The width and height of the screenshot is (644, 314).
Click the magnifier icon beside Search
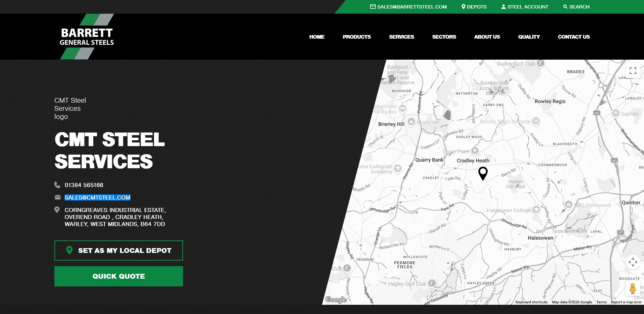click(x=565, y=7)
